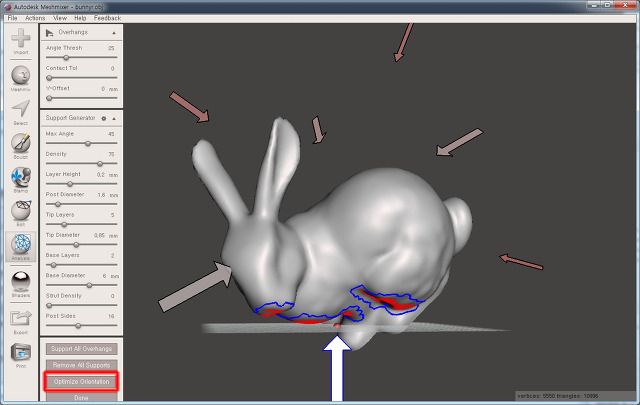Click the Y-Offset slider handle

tap(49, 98)
